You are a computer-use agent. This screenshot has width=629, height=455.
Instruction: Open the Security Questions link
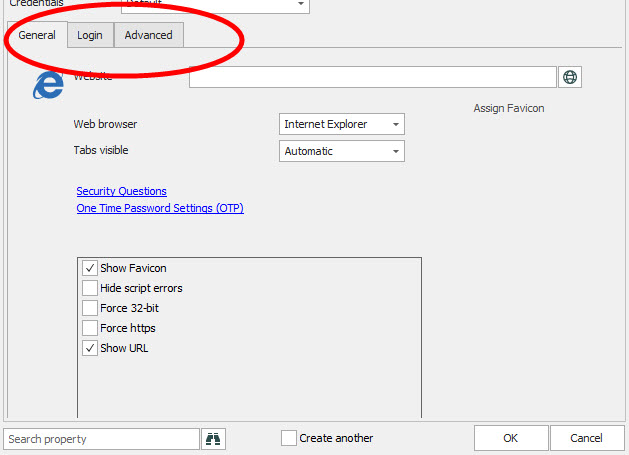pos(121,191)
